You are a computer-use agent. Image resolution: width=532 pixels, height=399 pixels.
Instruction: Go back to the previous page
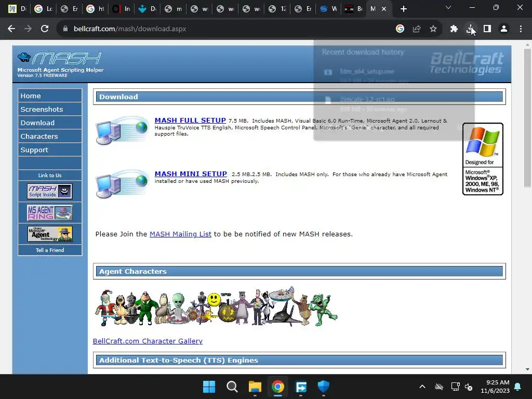tap(11, 29)
